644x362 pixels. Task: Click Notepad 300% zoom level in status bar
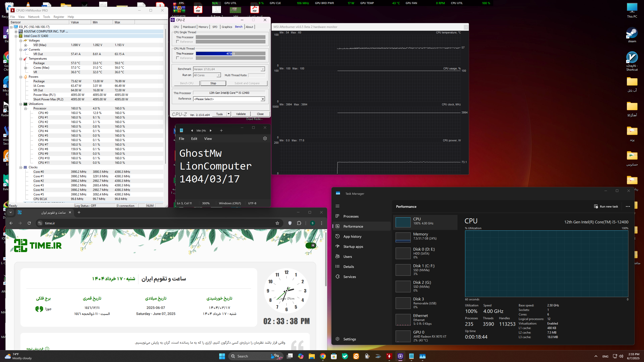206,203
